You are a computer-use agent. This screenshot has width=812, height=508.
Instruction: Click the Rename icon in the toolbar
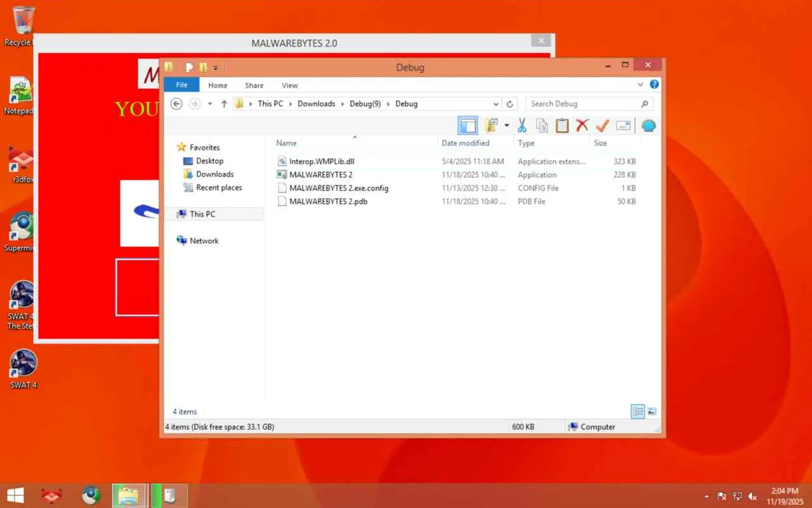623,125
